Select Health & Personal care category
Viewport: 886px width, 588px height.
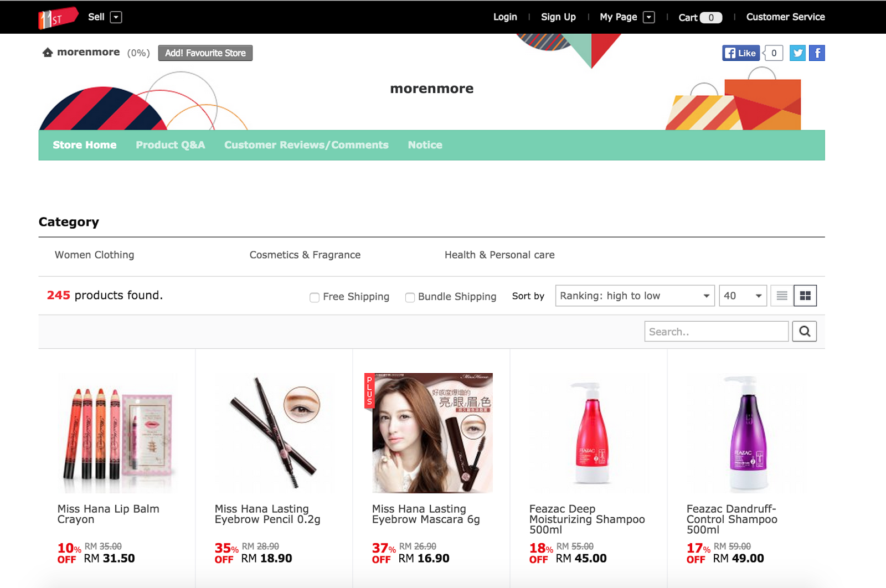point(499,255)
